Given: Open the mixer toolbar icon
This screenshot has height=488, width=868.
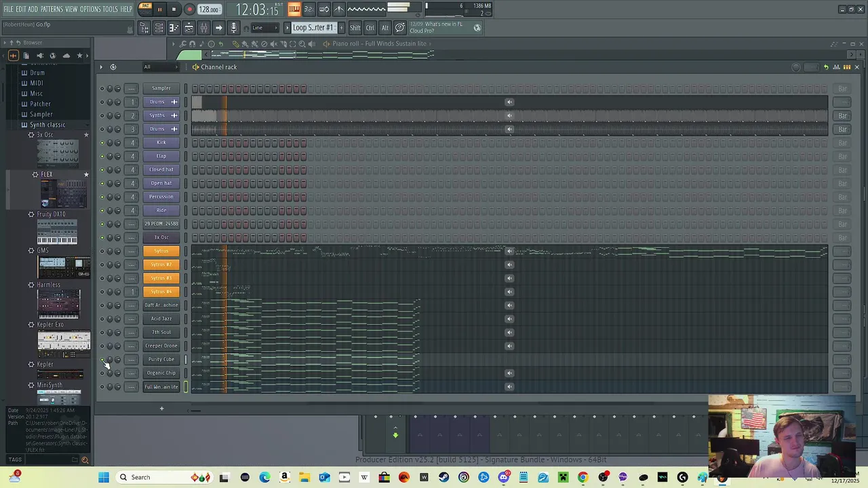Looking at the screenshot, I should pyautogui.click(x=203, y=28).
